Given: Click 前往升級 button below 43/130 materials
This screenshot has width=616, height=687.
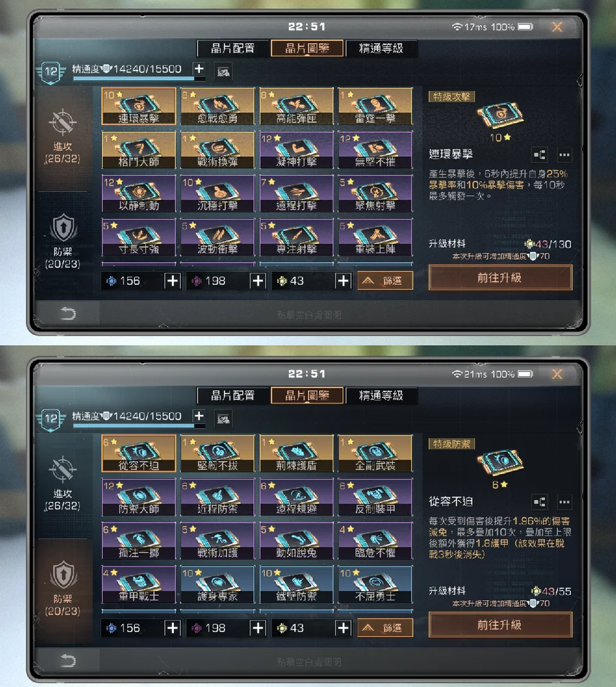Looking at the screenshot, I should [500, 278].
